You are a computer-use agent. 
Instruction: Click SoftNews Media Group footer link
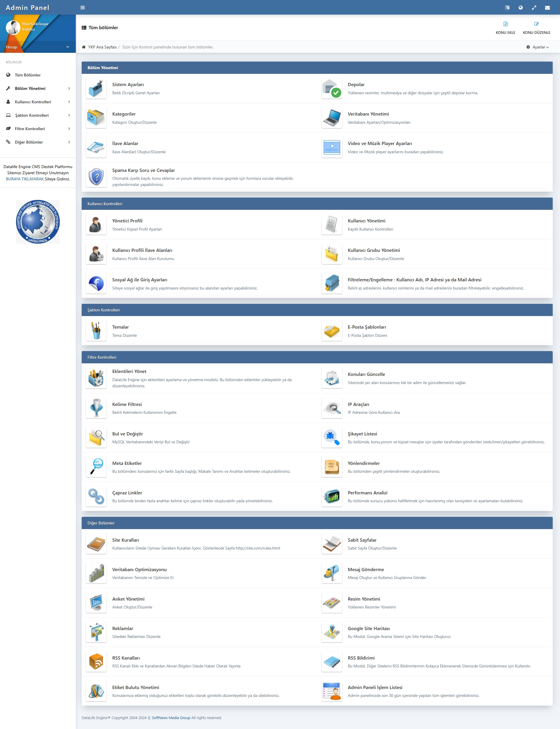point(171,718)
